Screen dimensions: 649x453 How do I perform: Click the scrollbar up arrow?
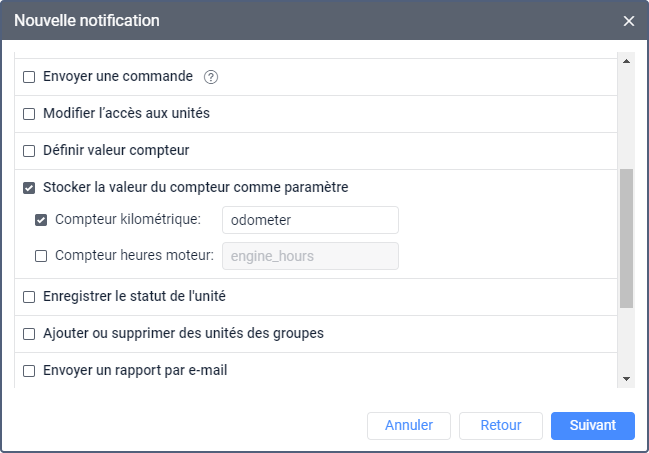click(626, 61)
